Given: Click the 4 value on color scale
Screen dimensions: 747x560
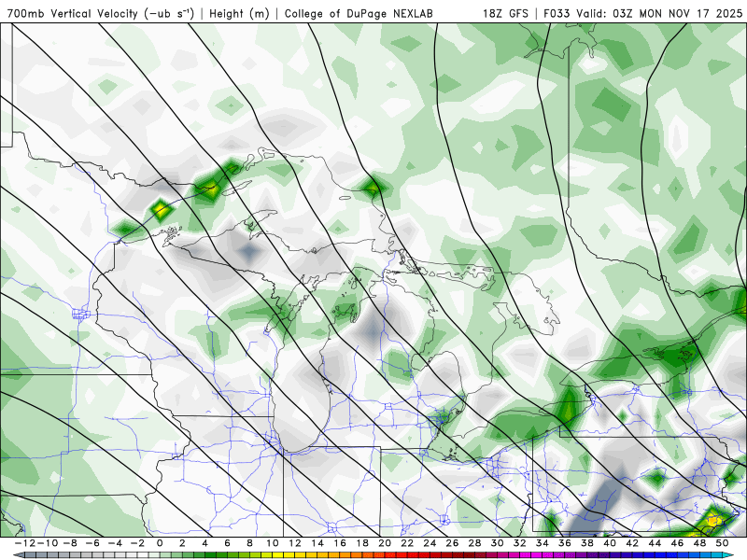Looking at the screenshot, I should [x=204, y=543].
